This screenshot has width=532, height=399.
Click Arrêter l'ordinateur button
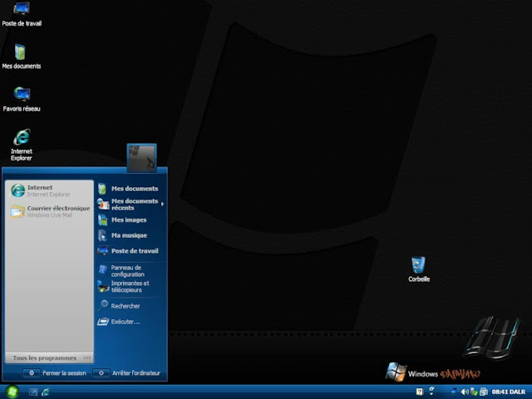(126, 373)
